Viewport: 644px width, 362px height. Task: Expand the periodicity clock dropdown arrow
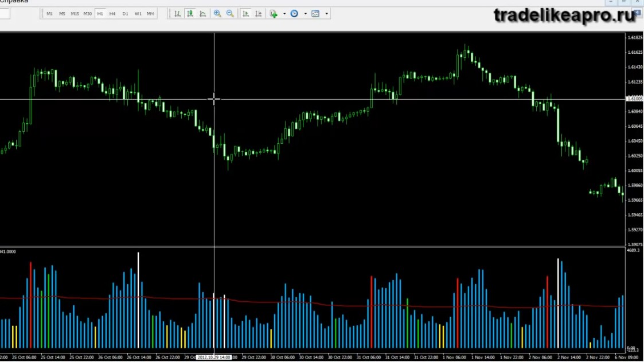tap(305, 14)
